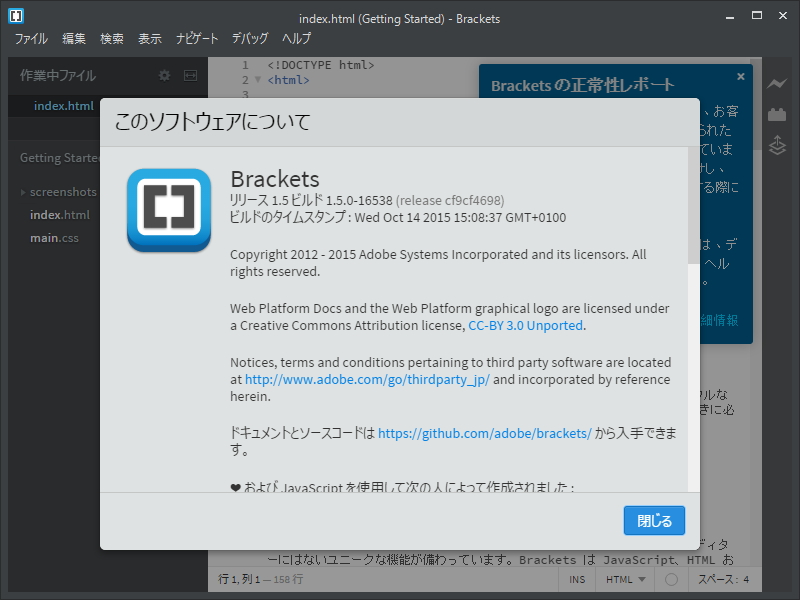Open the Extract panel icon in right sidebar

point(778,145)
